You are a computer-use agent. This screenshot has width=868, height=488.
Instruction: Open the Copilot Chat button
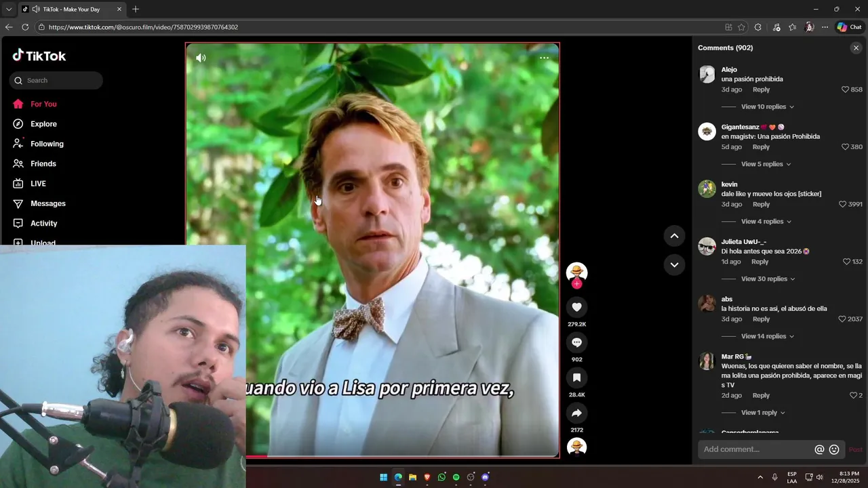(849, 27)
